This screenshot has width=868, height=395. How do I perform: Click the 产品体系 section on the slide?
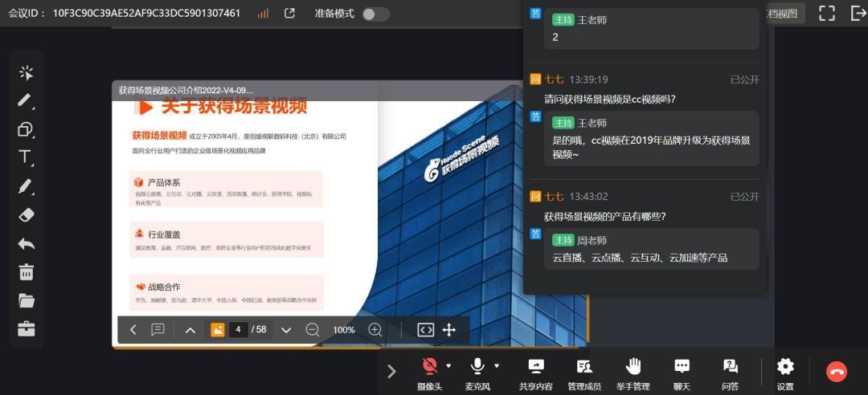(x=226, y=189)
